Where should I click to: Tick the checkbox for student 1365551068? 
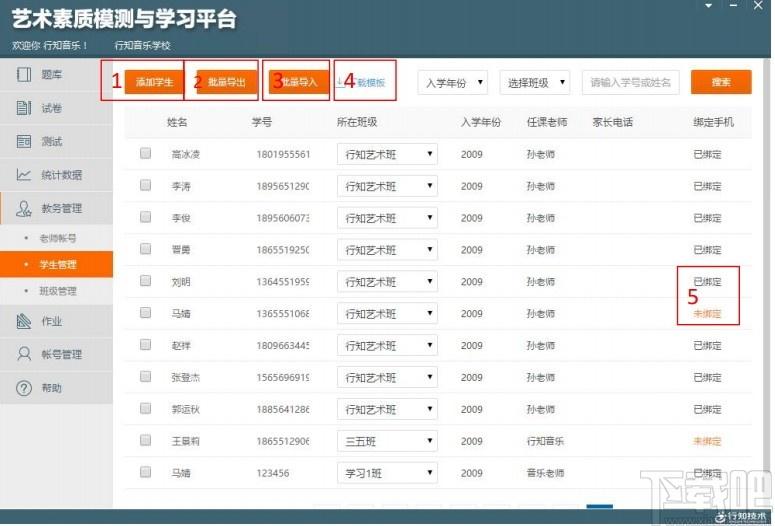click(x=145, y=312)
